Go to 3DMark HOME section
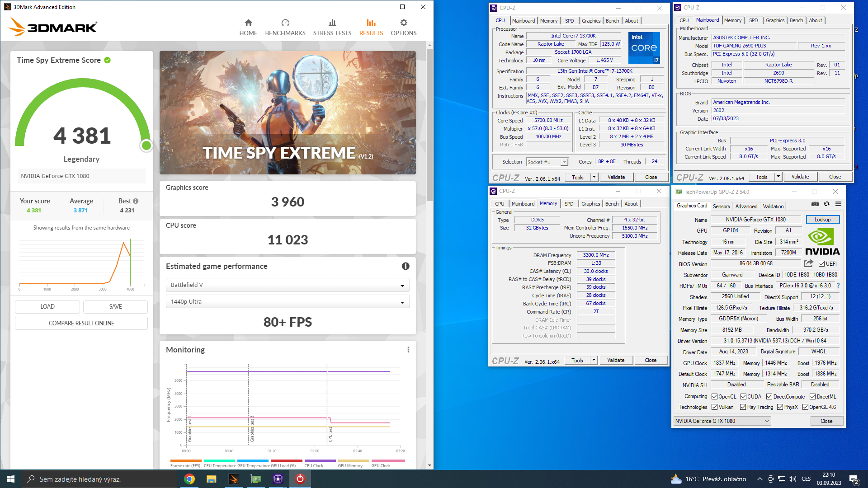The height and width of the screenshot is (488, 868). pyautogui.click(x=248, y=27)
